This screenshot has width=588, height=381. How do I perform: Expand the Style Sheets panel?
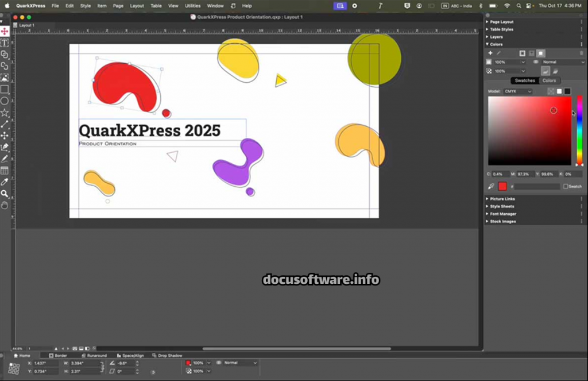click(x=501, y=206)
